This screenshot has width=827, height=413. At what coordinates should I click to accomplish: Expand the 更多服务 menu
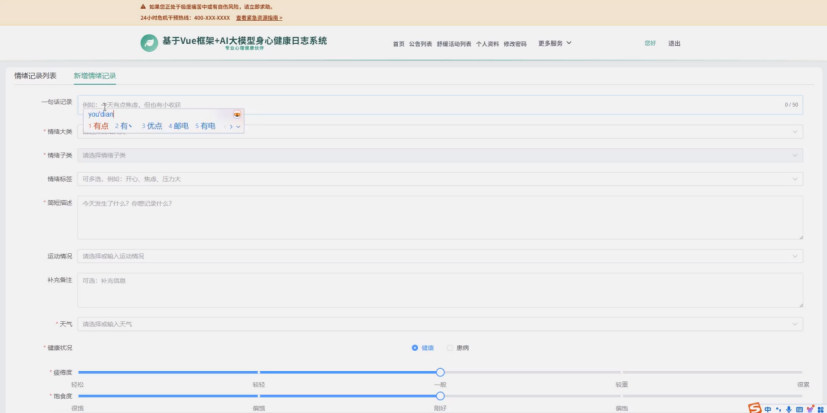click(554, 43)
